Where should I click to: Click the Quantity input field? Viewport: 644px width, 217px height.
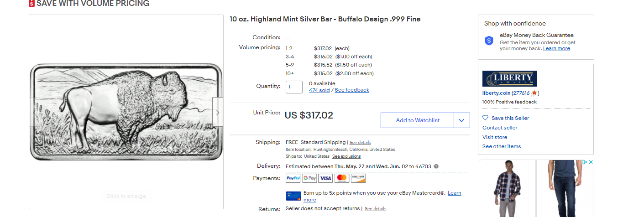coord(294,87)
